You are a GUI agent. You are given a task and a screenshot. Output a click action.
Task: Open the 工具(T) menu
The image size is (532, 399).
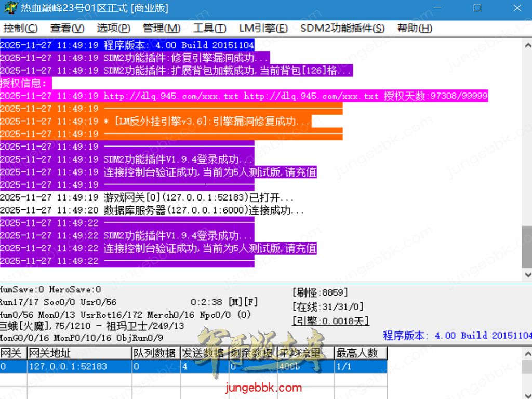point(209,29)
